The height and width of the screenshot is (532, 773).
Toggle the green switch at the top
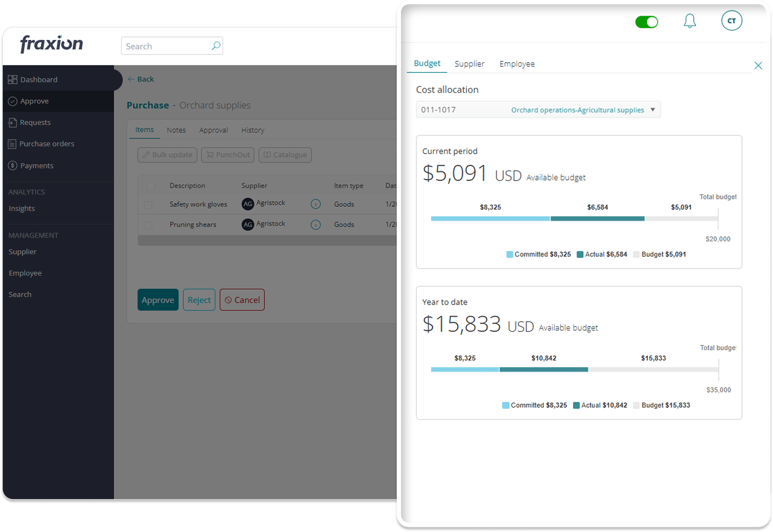647,22
